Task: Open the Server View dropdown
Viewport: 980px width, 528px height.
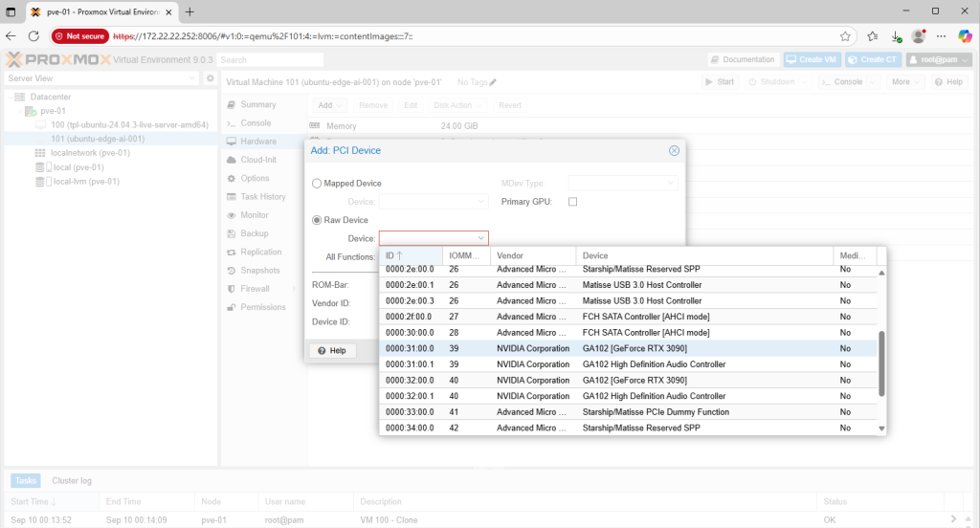Action: tap(103, 78)
